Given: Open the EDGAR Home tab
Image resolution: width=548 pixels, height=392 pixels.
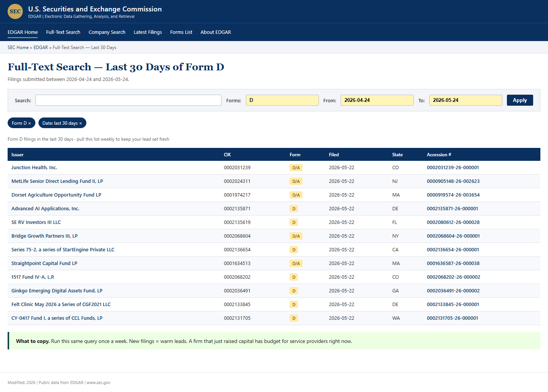Looking at the screenshot, I should tap(22, 32).
